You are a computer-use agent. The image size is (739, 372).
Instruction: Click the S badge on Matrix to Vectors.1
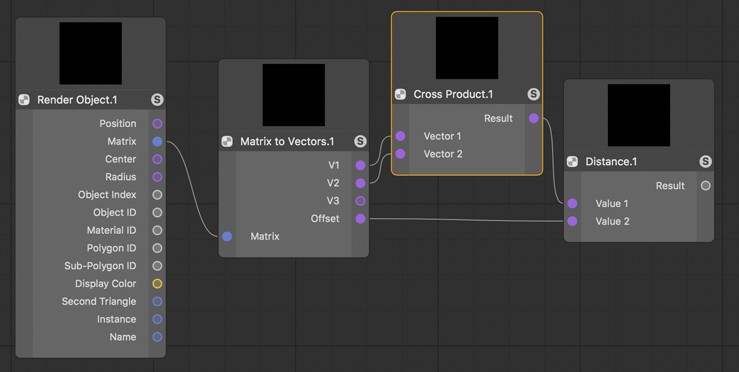click(360, 141)
